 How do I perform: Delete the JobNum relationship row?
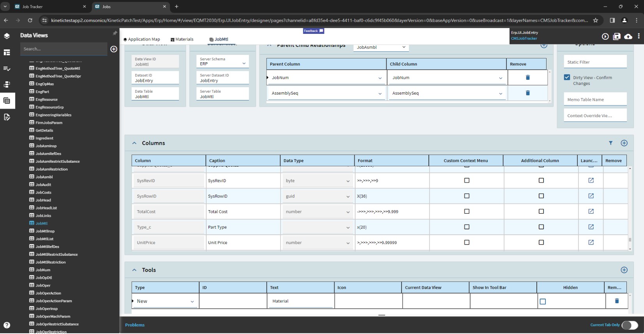pyautogui.click(x=527, y=77)
